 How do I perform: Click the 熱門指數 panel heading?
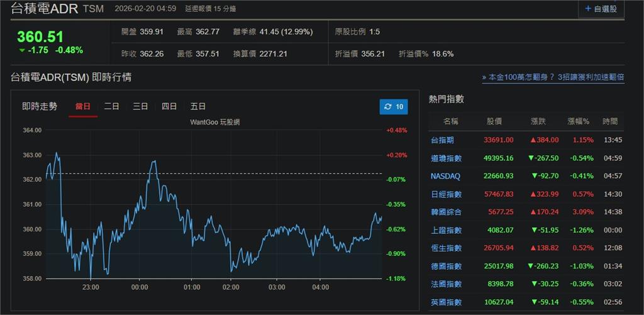(447, 99)
